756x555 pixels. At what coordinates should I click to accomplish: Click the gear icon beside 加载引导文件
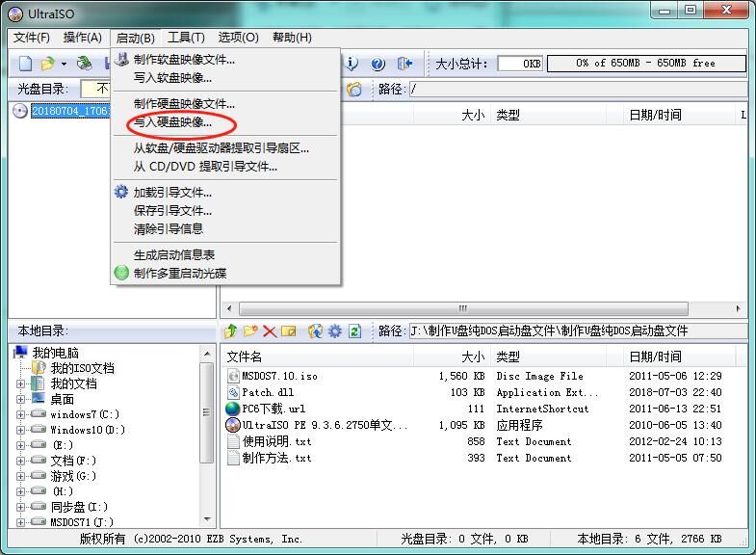pyautogui.click(x=121, y=192)
